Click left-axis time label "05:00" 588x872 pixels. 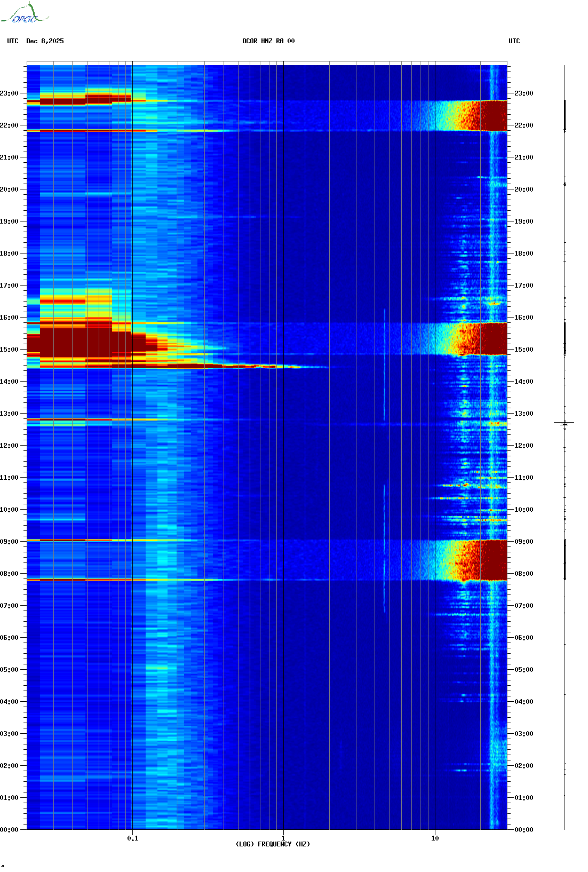(9, 670)
